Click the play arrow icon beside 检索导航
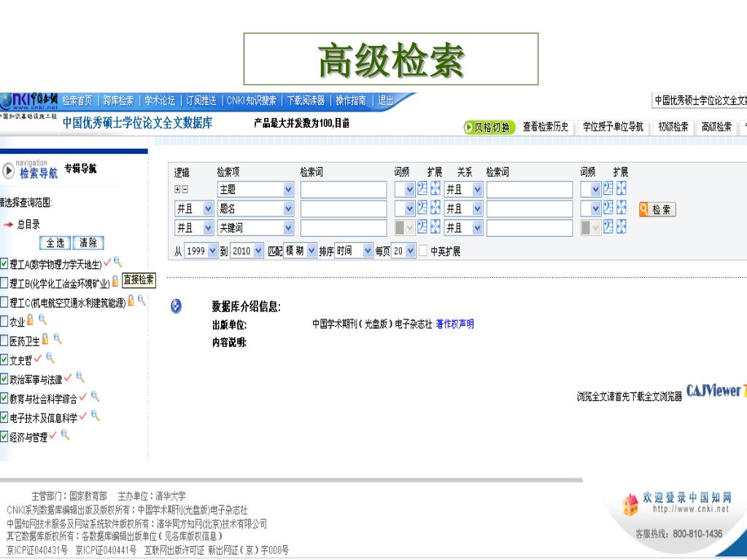Viewport: 747px width, 560px height. [x=8, y=171]
